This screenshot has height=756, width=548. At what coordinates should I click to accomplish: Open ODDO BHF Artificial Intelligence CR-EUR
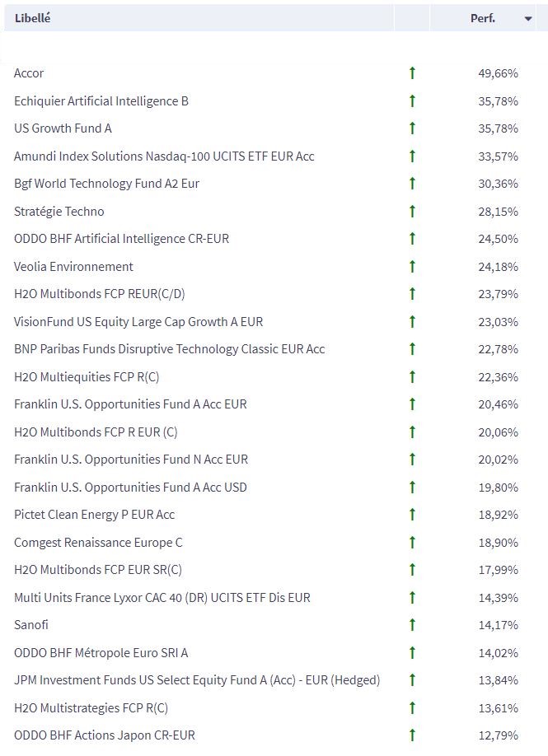click(121, 239)
